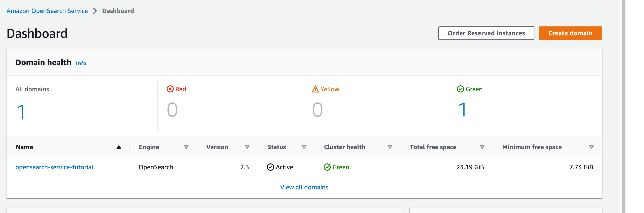Click the Engine column header label

(149, 147)
